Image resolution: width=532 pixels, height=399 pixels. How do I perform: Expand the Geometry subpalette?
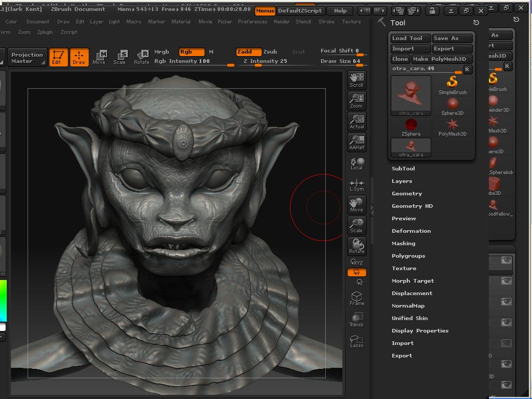point(407,193)
